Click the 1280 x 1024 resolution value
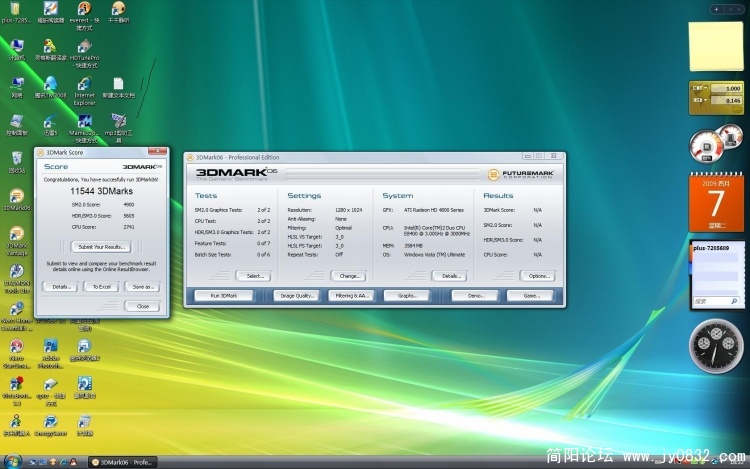The image size is (750, 469). click(348, 210)
